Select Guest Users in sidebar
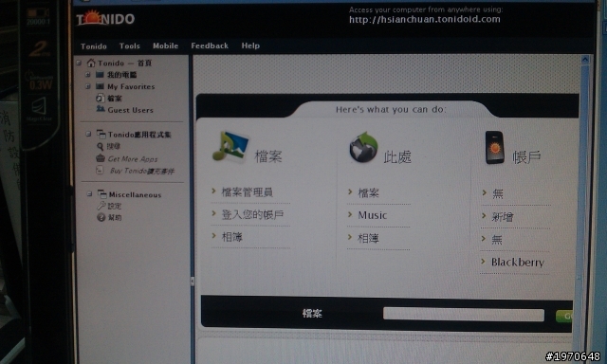 (130, 110)
